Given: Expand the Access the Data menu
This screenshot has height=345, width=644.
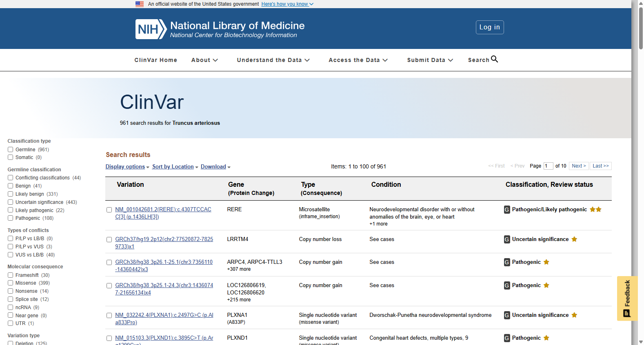Looking at the screenshot, I should click(358, 60).
